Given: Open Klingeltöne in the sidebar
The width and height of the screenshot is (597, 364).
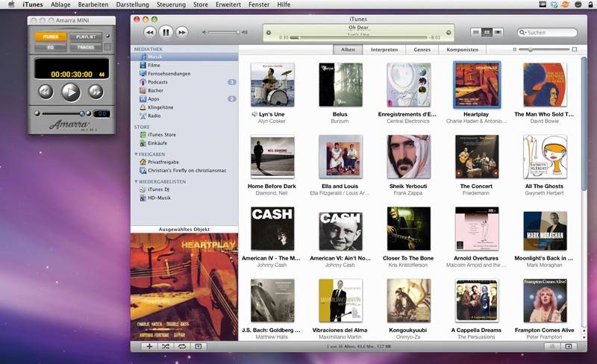Looking at the screenshot, I should tap(184, 107).
